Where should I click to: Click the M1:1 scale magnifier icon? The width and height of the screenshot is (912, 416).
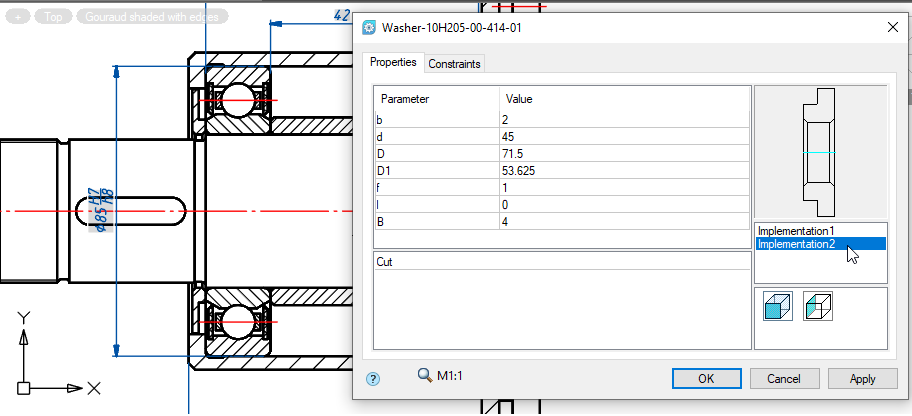tap(425, 375)
